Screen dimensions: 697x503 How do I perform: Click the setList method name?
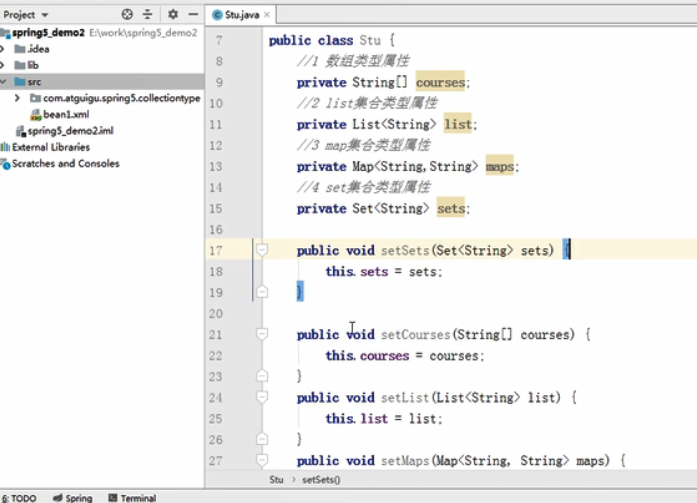coord(405,397)
